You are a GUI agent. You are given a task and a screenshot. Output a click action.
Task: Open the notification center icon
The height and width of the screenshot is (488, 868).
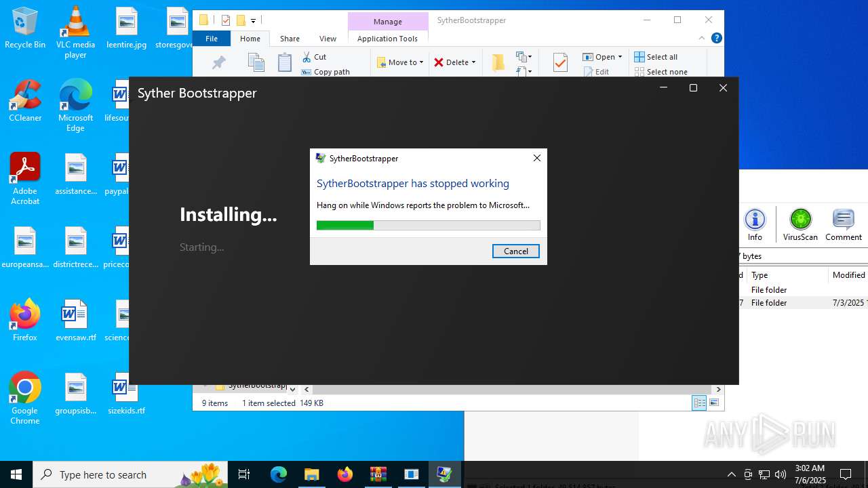point(846,474)
